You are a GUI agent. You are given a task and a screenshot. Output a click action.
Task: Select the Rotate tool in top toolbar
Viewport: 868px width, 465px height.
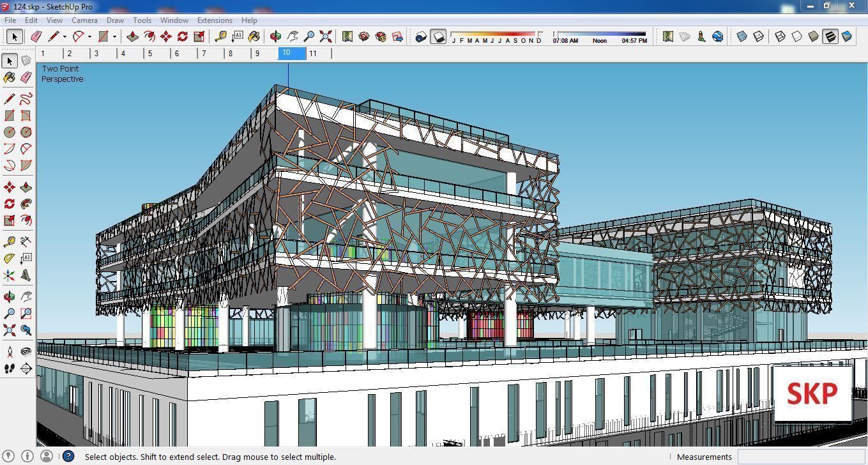[x=183, y=36]
